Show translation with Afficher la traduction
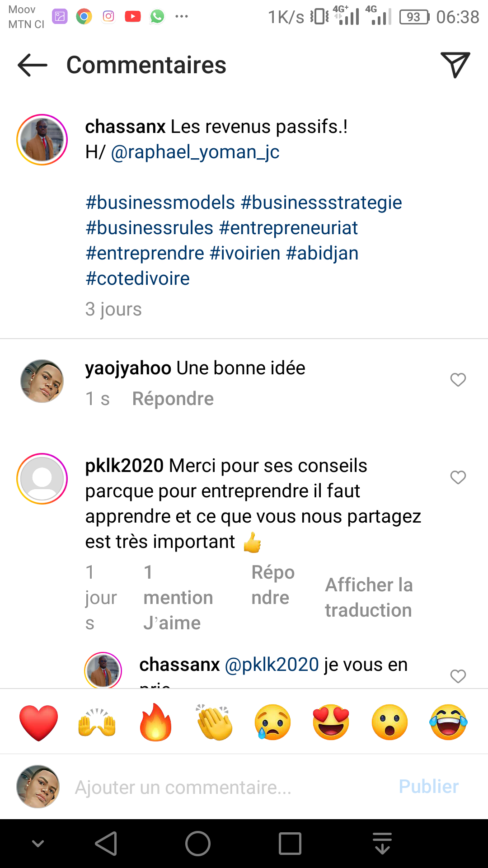 click(x=368, y=597)
